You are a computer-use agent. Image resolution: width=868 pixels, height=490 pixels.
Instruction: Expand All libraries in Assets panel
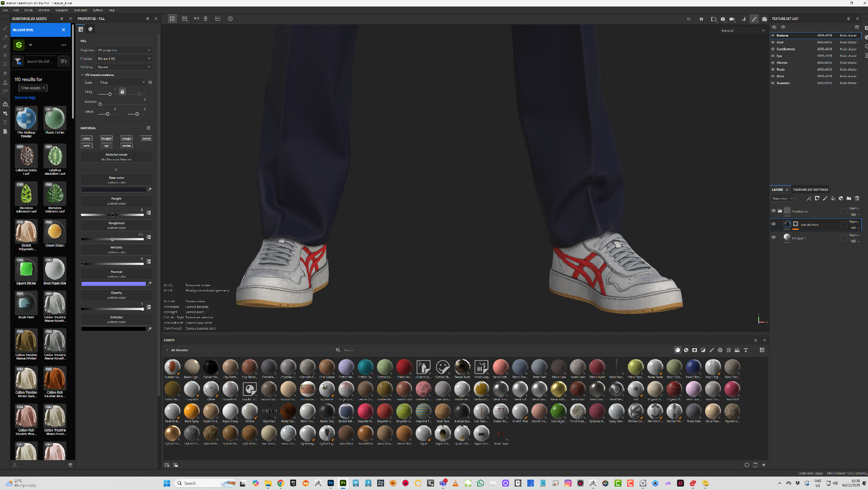168,350
